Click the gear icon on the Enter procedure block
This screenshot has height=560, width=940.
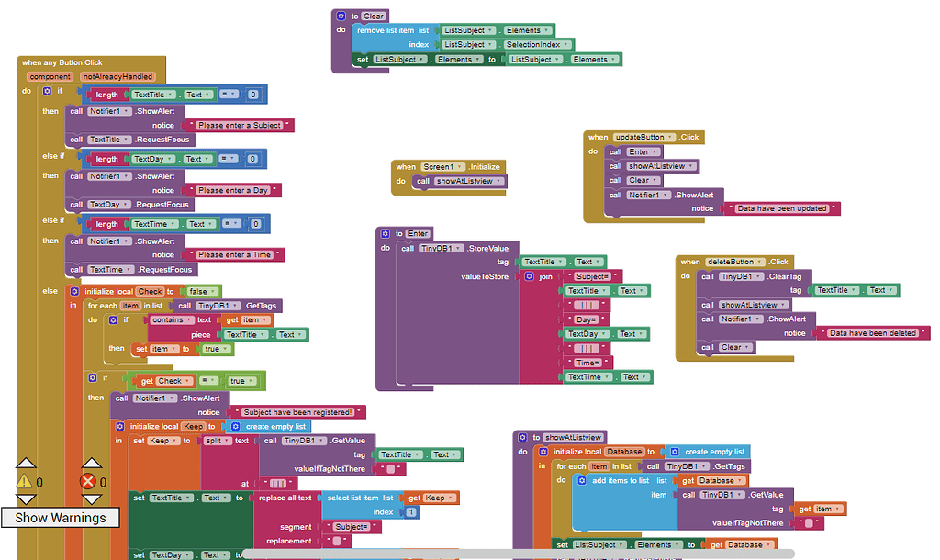386,234
